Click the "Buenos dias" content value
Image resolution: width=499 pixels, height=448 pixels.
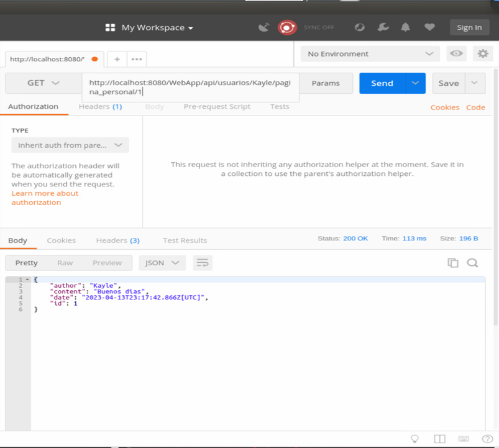119,291
